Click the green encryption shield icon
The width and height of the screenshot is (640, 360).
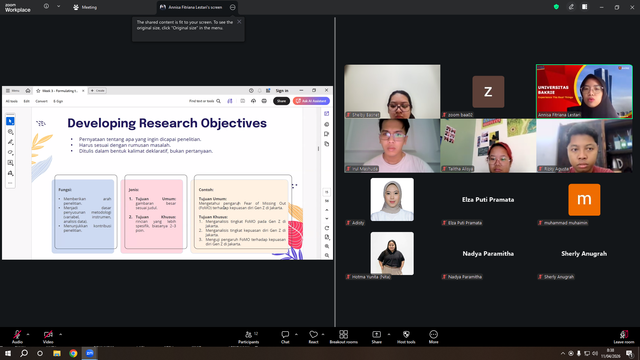(x=556, y=7)
